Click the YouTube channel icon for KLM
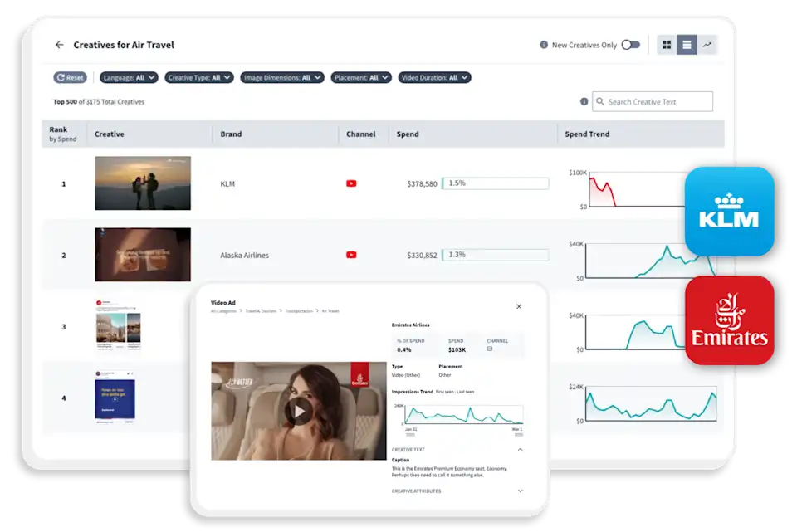Image resolution: width=797 pixels, height=532 pixels. click(351, 183)
